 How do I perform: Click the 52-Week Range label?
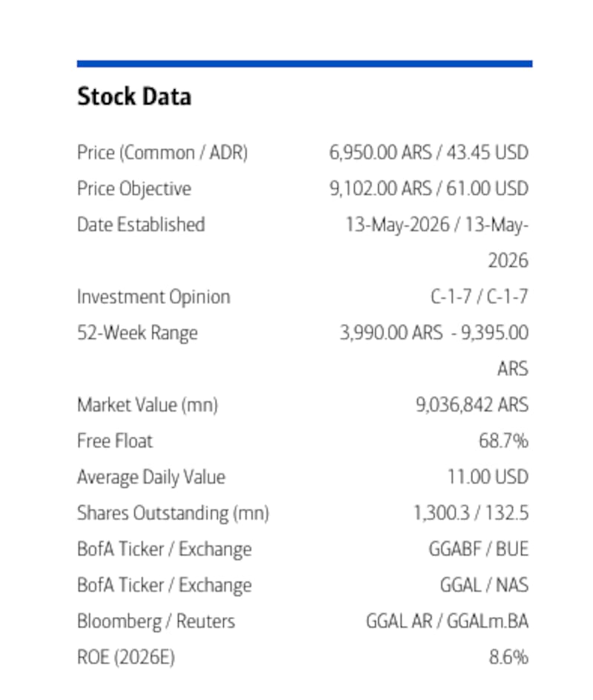pyautogui.click(x=137, y=333)
